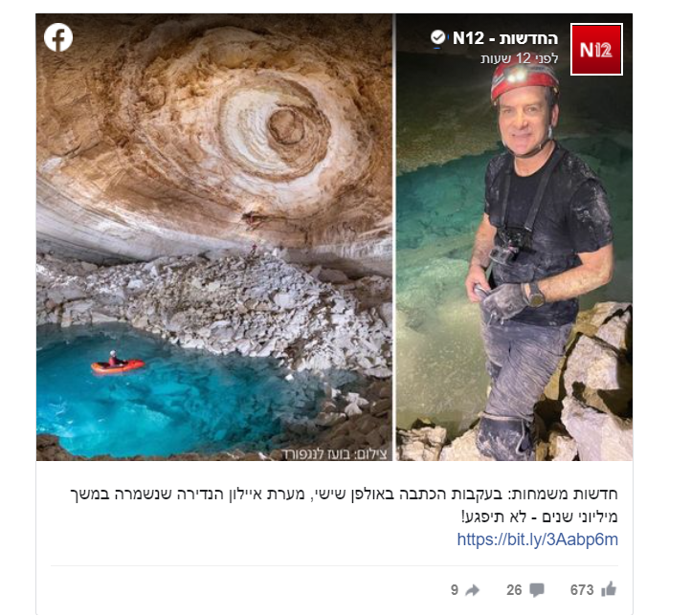Screen dimensions: 691x616
Task: Click the post caption starting חדשות משמחות
Action: click(x=344, y=505)
